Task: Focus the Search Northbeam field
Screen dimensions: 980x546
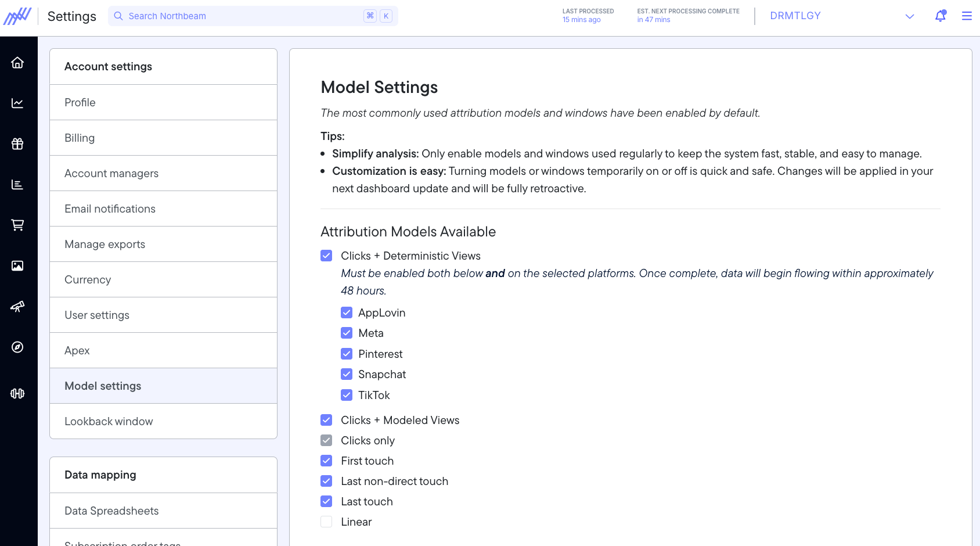Action: tap(253, 16)
